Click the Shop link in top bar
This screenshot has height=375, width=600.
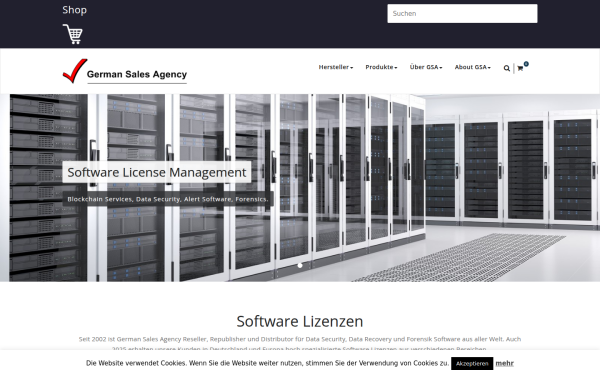pyautogui.click(x=75, y=10)
